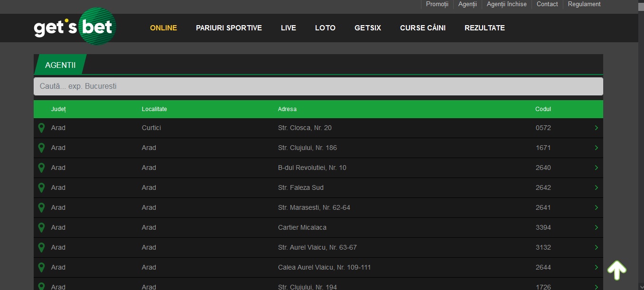Expand agency 2642 with chevron
644x290 pixels.
tap(596, 187)
